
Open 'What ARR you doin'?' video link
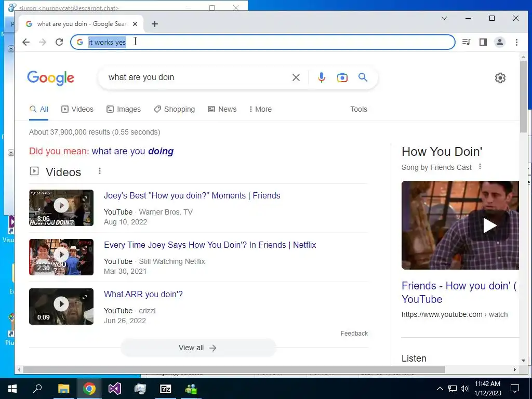[143, 294]
